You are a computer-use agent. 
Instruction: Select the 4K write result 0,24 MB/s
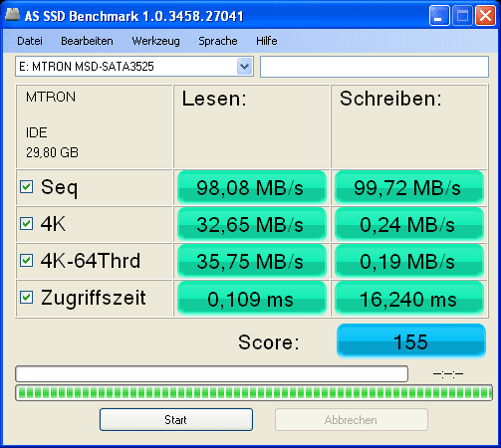pyautogui.click(x=408, y=224)
